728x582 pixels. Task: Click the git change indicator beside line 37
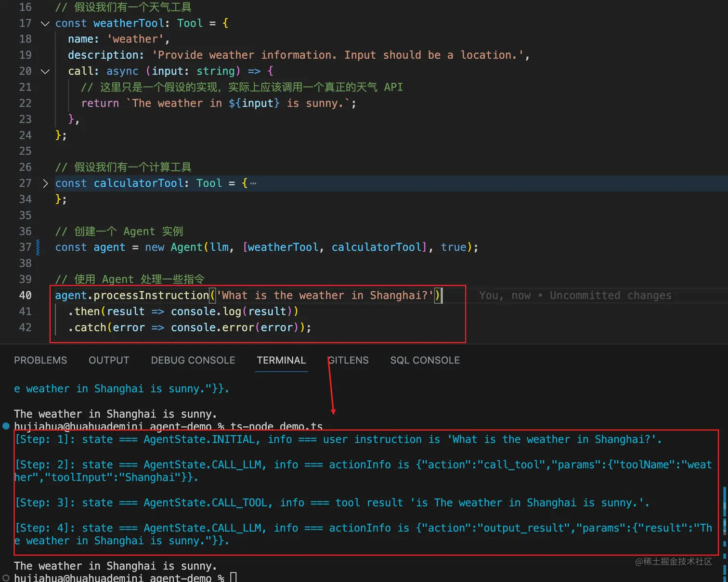click(38, 247)
